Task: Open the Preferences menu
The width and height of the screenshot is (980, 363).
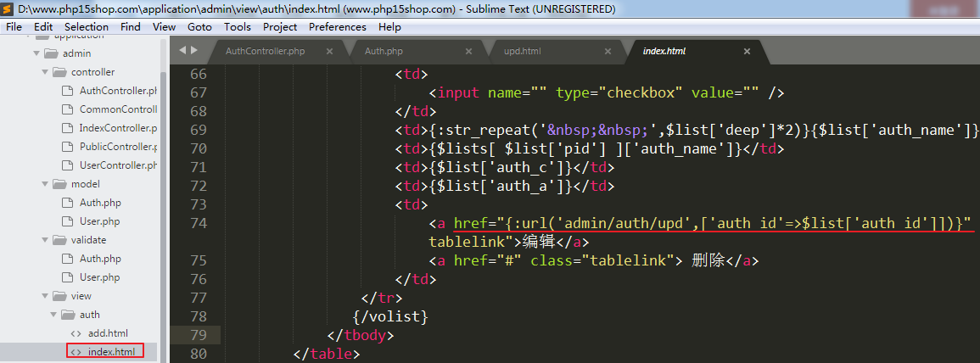Action: pyautogui.click(x=337, y=27)
